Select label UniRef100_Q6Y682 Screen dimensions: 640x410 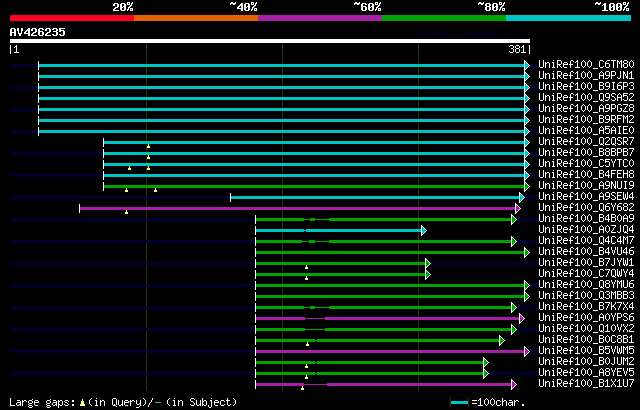[586, 207]
